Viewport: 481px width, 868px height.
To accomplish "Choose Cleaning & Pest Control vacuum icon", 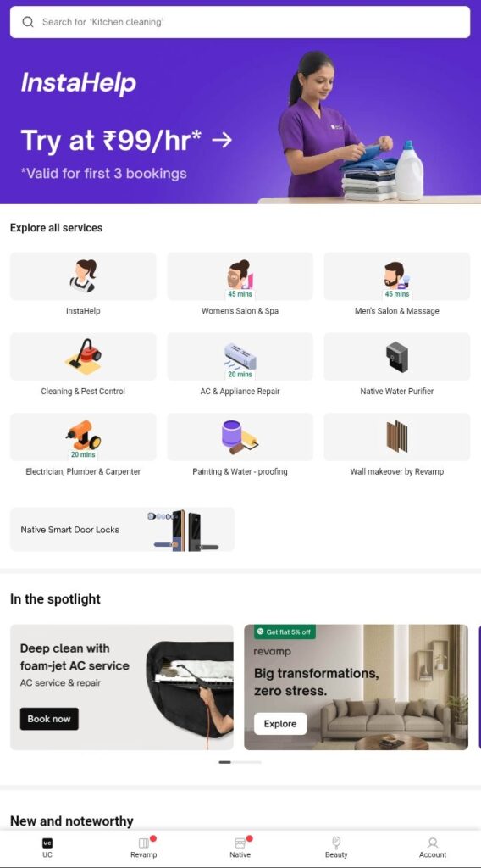I will tap(83, 356).
